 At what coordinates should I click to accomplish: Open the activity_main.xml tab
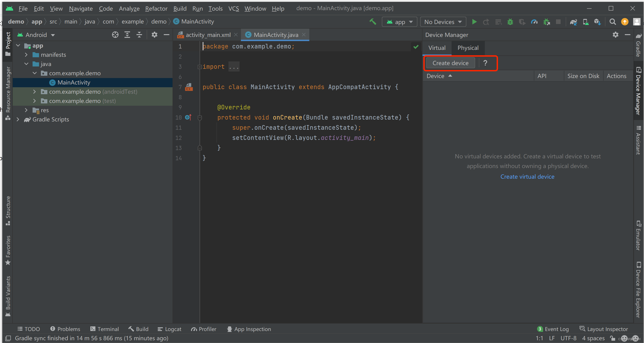coord(205,35)
